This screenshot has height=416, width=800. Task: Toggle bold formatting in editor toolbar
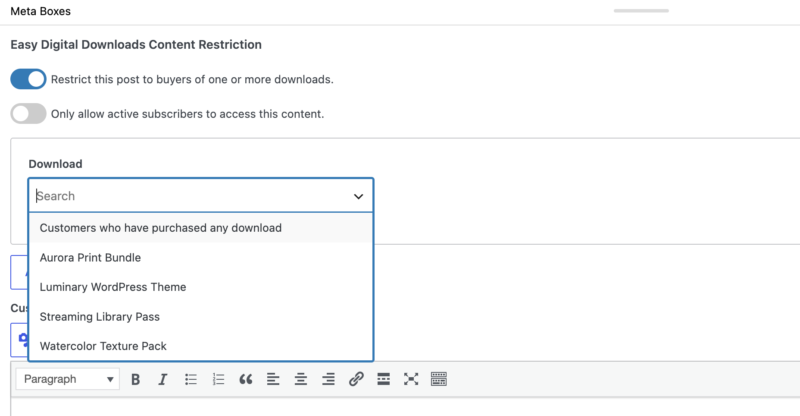[x=135, y=379]
